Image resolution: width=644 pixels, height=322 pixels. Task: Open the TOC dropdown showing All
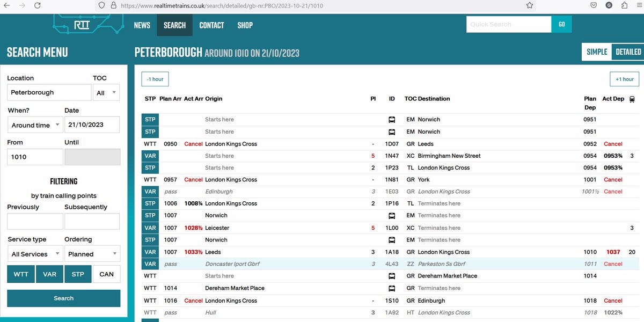click(106, 92)
